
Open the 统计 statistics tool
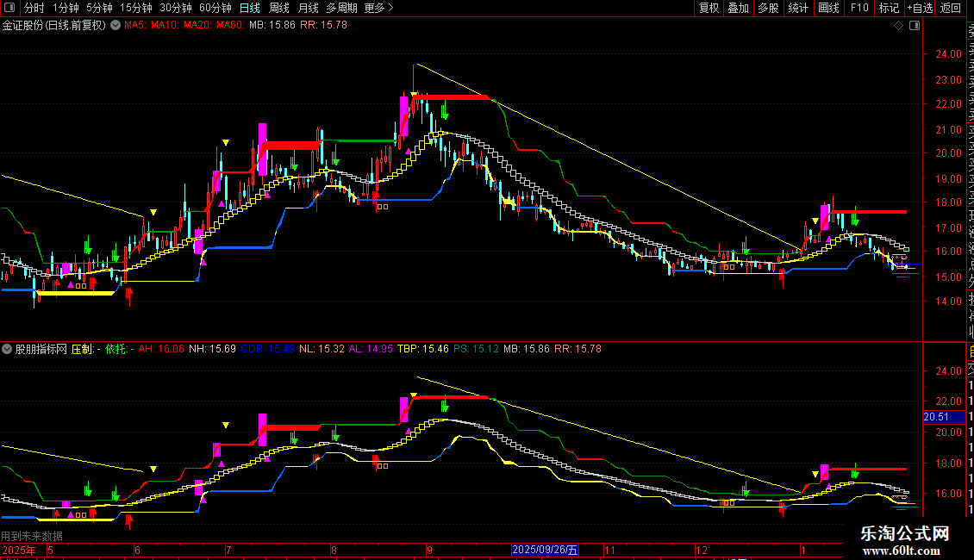(x=798, y=9)
